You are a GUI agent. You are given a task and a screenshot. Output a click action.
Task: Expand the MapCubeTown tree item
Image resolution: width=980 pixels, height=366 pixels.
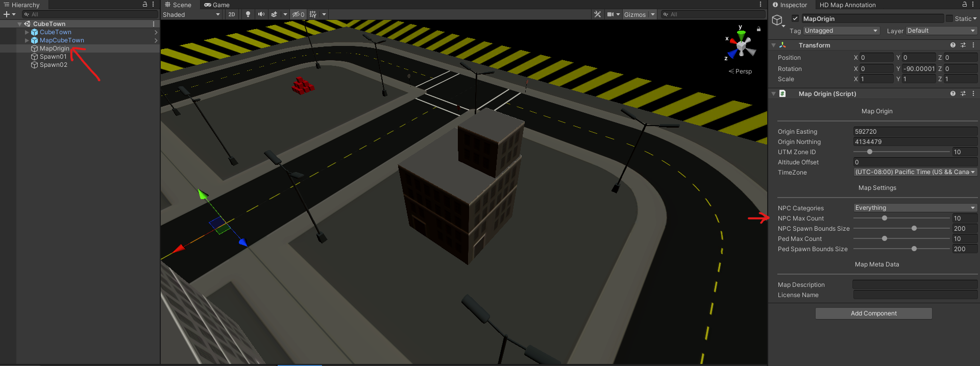click(x=27, y=40)
